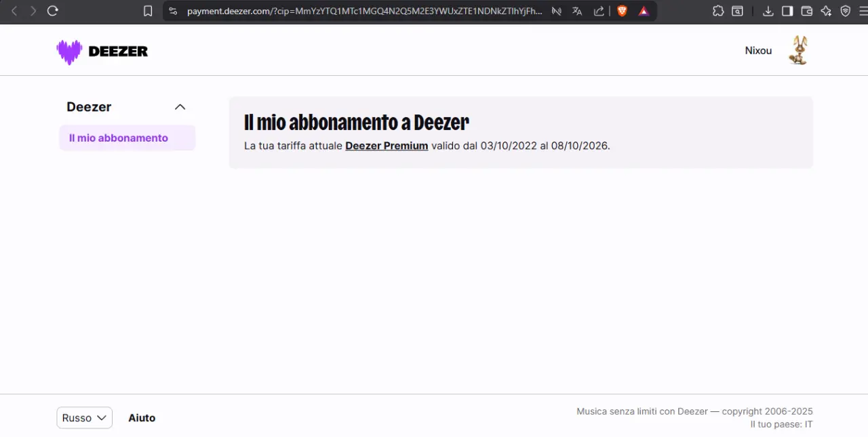Open the Brave VPN shield icon
The width and height of the screenshot is (868, 437).
point(845,11)
